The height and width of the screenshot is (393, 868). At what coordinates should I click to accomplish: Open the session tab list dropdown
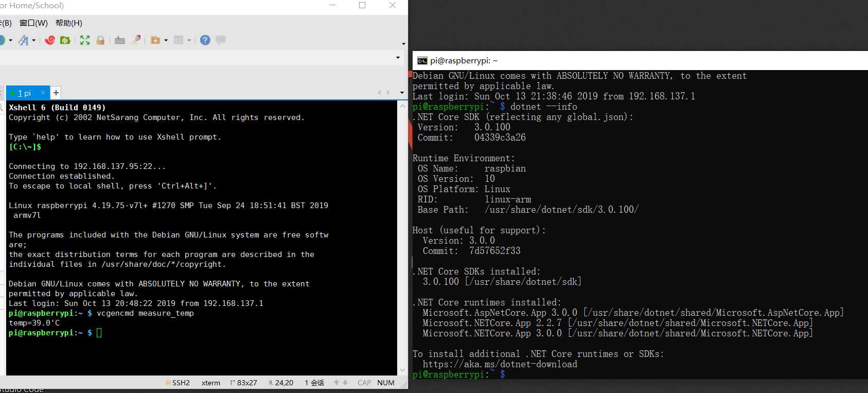[402, 93]
